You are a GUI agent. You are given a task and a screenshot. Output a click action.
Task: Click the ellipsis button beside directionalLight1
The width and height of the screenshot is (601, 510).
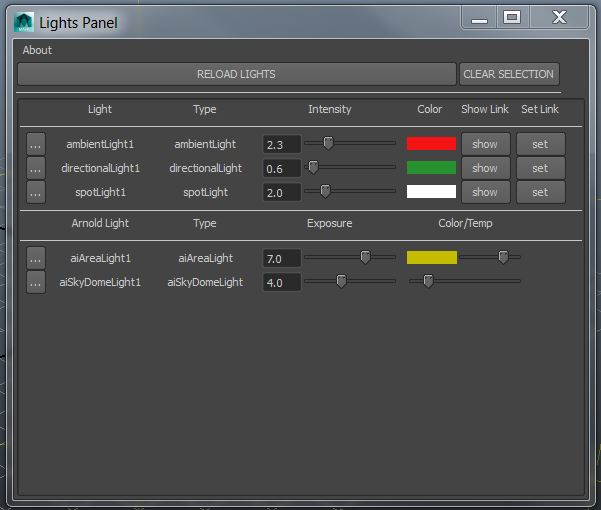(x=36, y=168)
